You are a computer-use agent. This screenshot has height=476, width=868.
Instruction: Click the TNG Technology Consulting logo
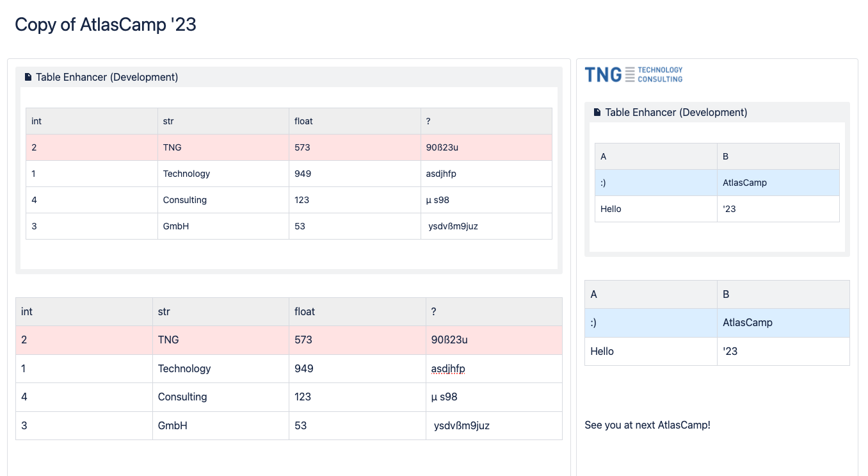coord(633,74)
